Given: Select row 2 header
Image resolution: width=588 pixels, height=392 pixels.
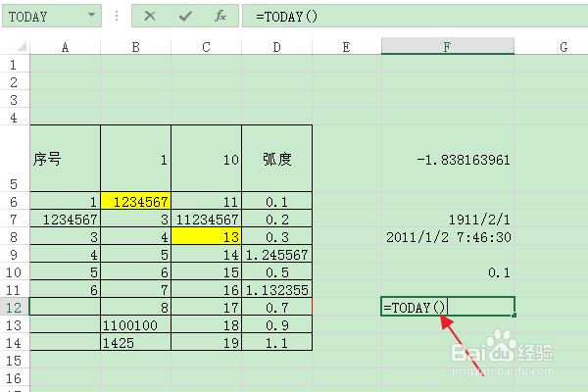Looking at the screenshot, I should [15, 81].
